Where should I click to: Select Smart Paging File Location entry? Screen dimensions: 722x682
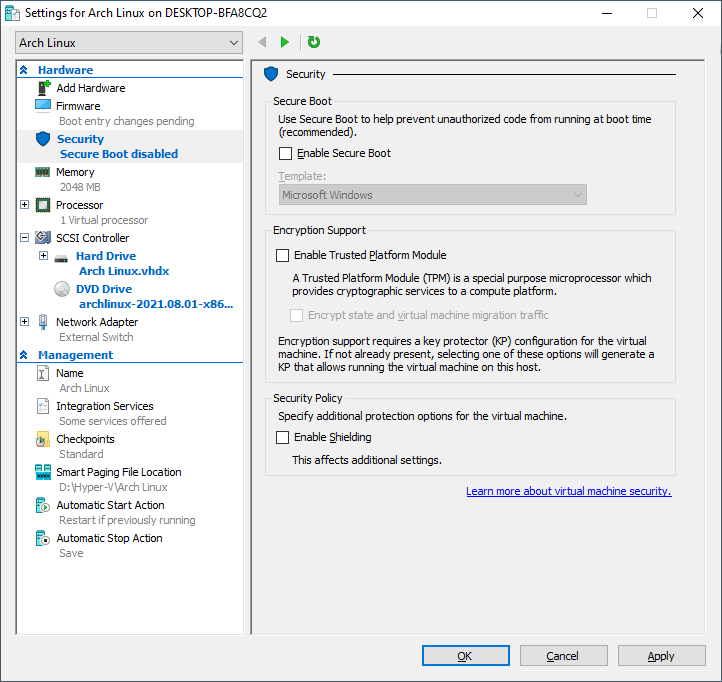[118, 472]
